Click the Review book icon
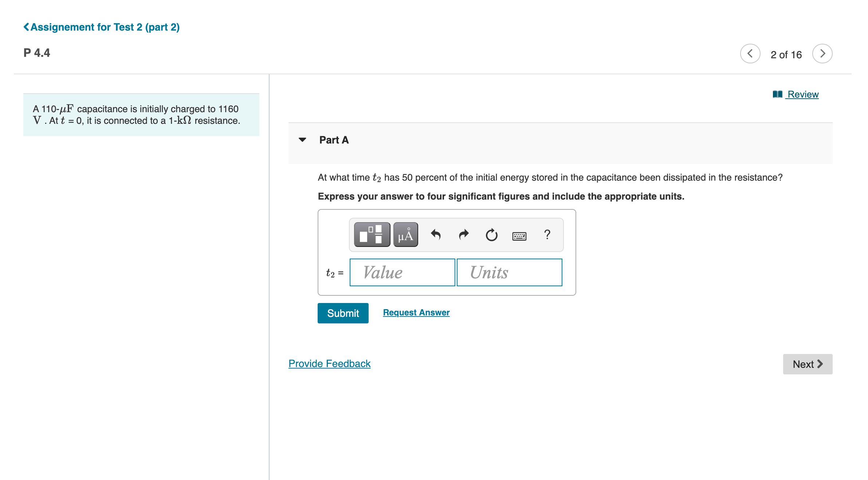Image resolution: width=868 pixels, height=480 pixels. pos(777,94)
